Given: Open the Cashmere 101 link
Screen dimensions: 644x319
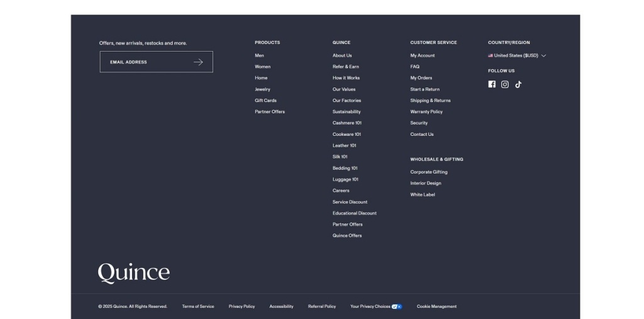Looking at the screenshot, I should 347,123.
